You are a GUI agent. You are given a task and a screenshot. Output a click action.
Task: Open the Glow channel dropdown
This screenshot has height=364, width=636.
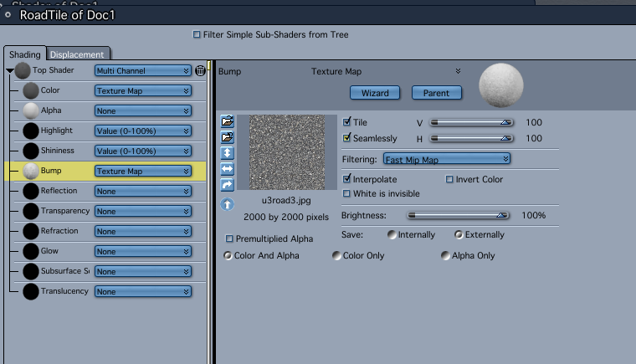coord(143,252)
